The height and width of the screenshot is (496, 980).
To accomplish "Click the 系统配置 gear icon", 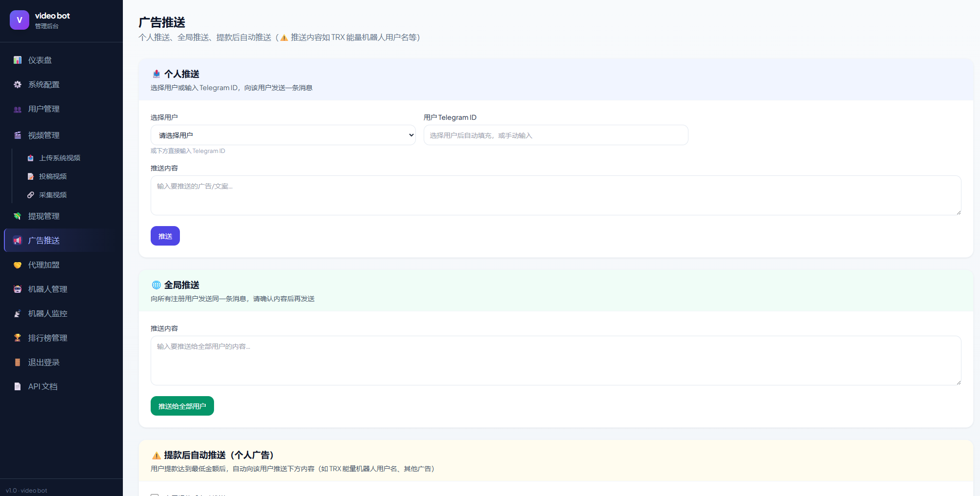I will coord(18,84).
